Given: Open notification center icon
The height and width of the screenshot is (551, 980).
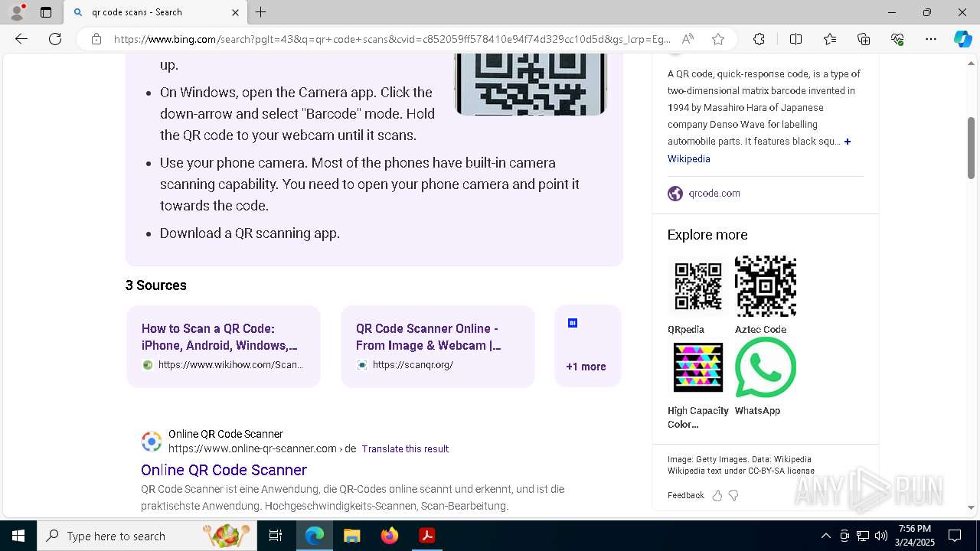Looking at the screenshot, I should [x=955, y=536].
